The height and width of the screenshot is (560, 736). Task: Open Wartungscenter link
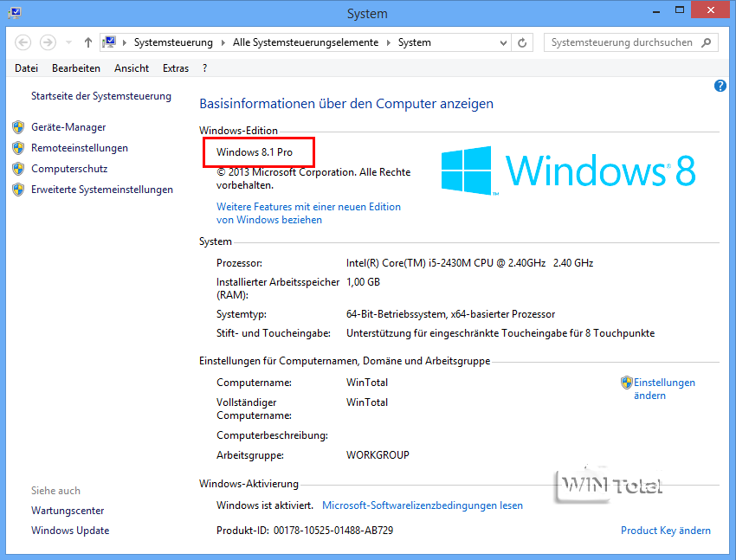[68, 511]
